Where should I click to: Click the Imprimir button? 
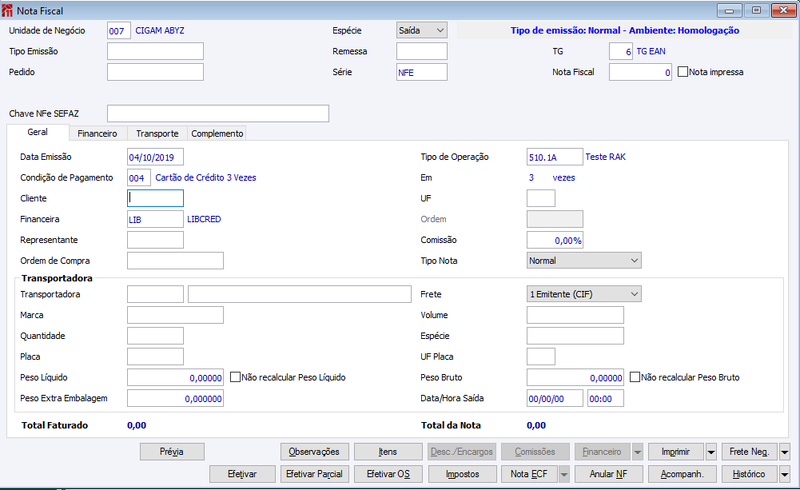(676, 452)
